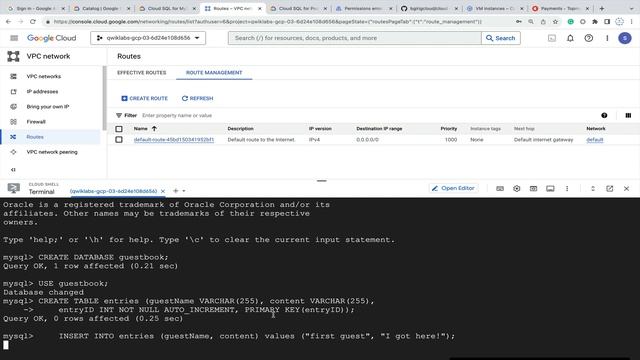
Task: Click Cloud Shell web preview icon
Action: click(533, 189)
